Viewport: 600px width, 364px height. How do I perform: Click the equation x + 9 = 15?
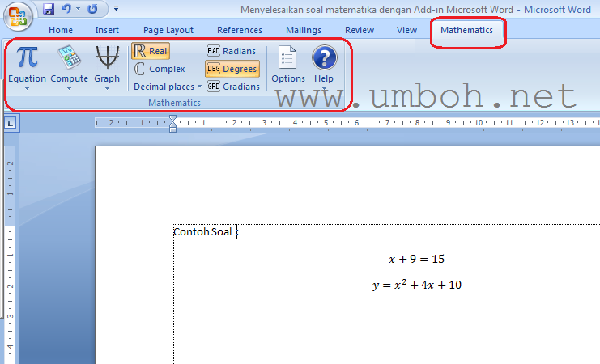pos(416,259)
